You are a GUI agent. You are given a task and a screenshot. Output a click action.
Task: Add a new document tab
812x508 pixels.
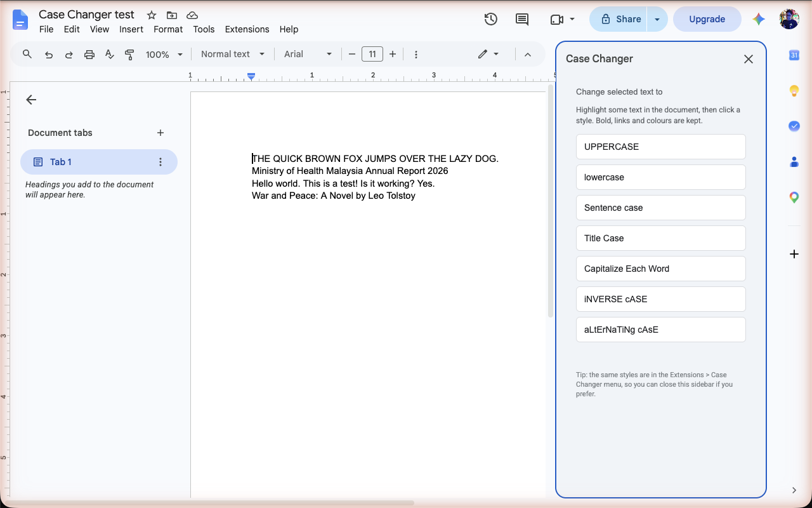coord(160,133)
